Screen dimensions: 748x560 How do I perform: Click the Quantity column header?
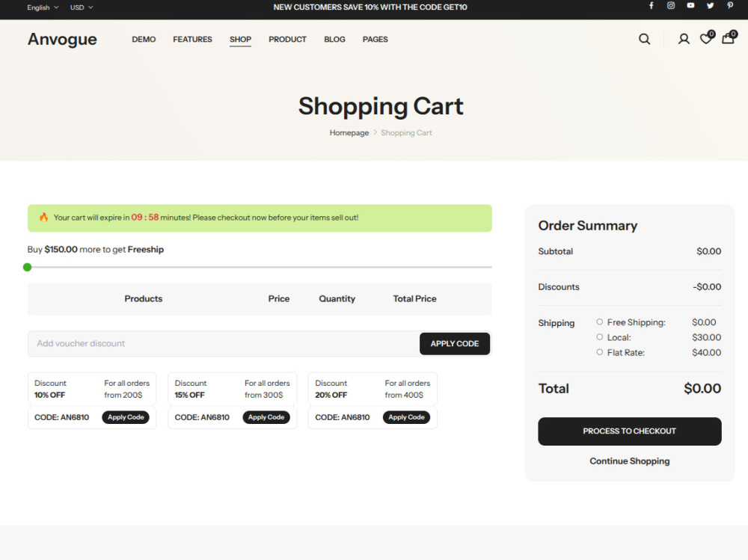click(x=337, y=298)
